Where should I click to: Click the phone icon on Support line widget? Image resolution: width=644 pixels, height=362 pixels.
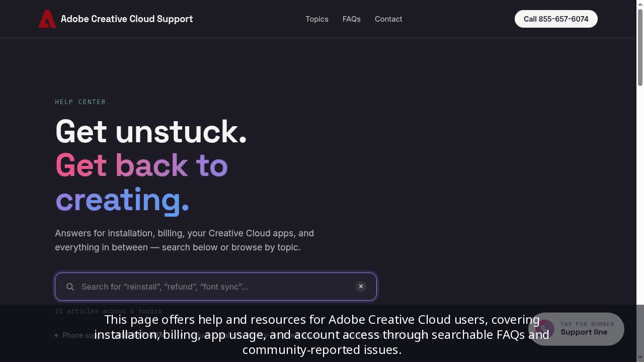point(545,329)
